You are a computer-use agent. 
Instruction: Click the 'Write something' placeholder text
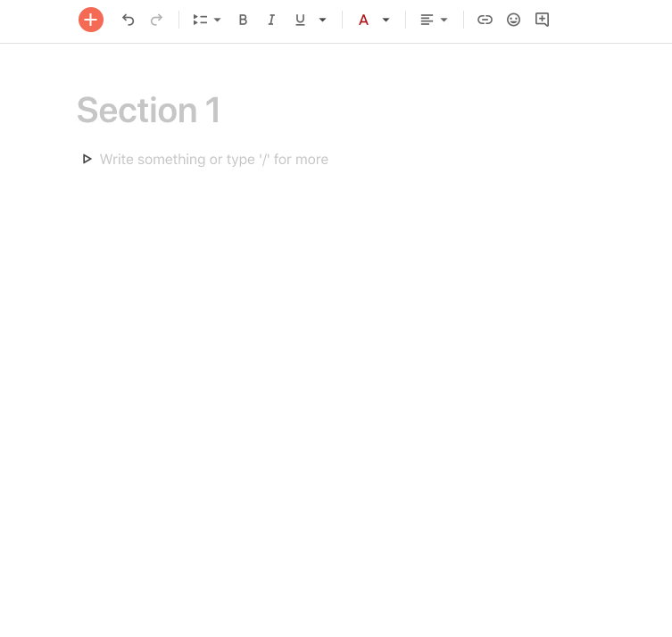click(x=214, y=160)
